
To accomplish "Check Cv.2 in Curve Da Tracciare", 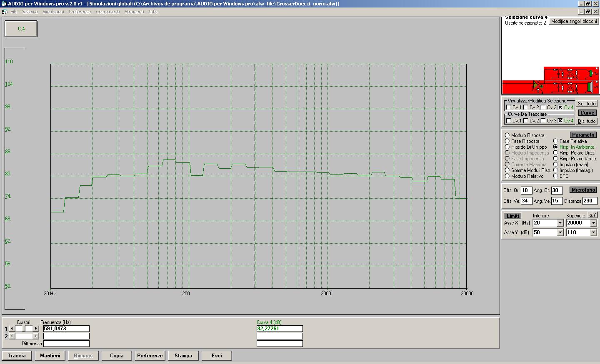I will click(x=526, y=121).
